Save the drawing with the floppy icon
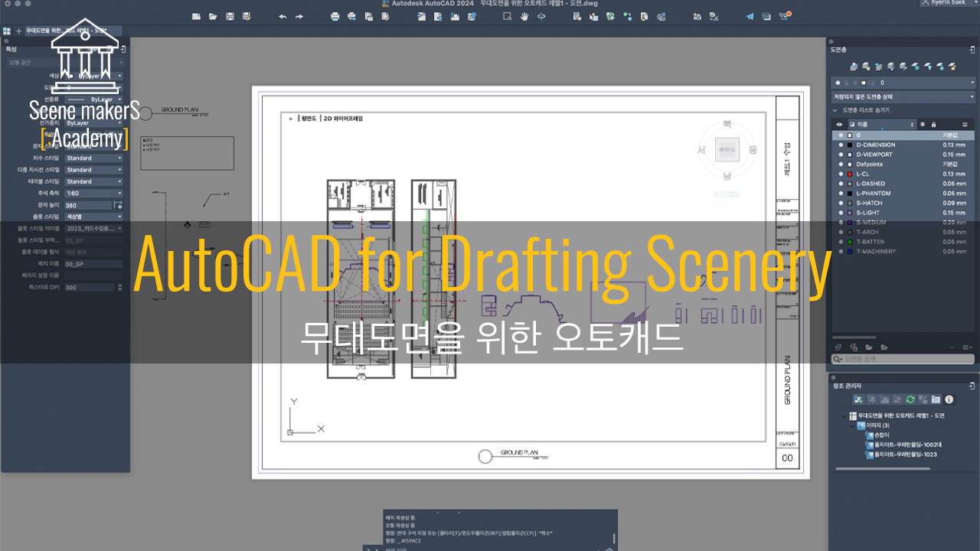 pyautogui.click(x=229, y=16)
